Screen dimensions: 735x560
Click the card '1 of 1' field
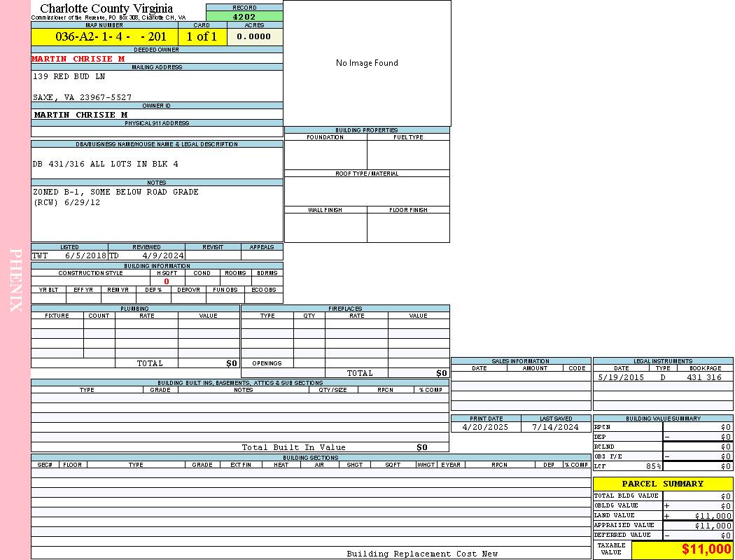[202, 37]
